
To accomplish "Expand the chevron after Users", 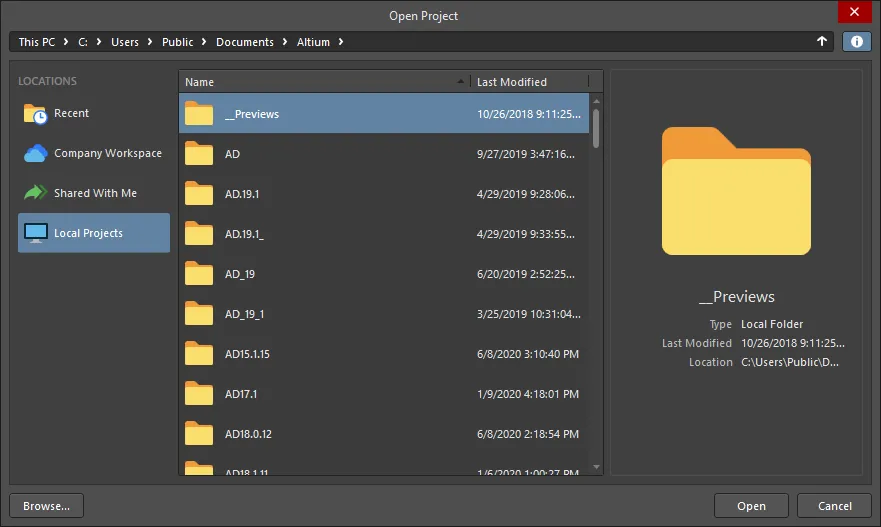I will 149,42.
